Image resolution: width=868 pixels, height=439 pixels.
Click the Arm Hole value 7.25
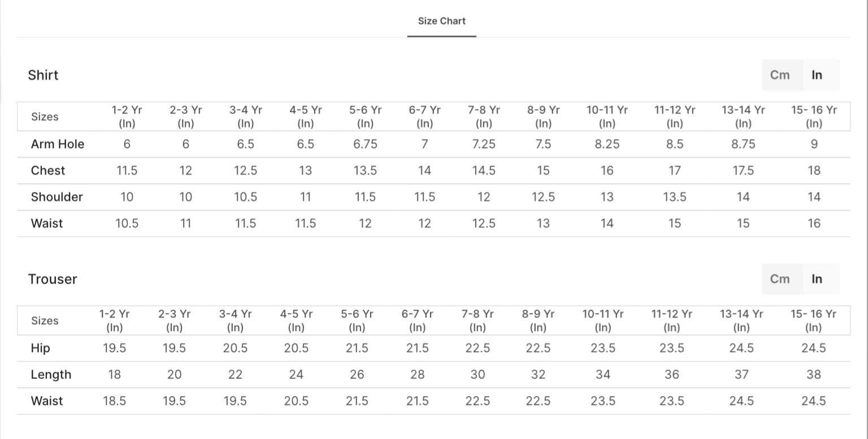[484, 144]
